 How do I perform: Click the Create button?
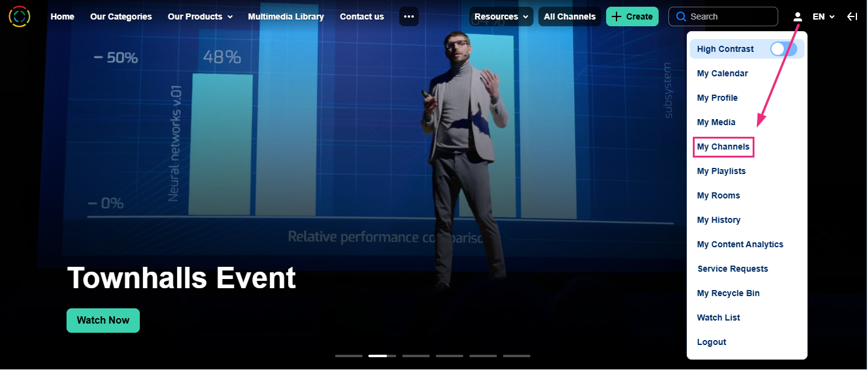[632, 16]
